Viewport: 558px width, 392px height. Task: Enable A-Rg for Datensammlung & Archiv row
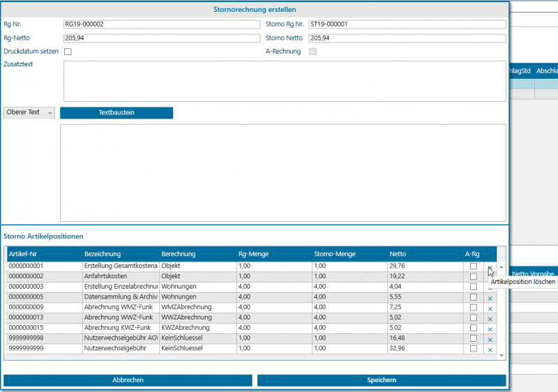pyautogui.click(x=474, y=297)
